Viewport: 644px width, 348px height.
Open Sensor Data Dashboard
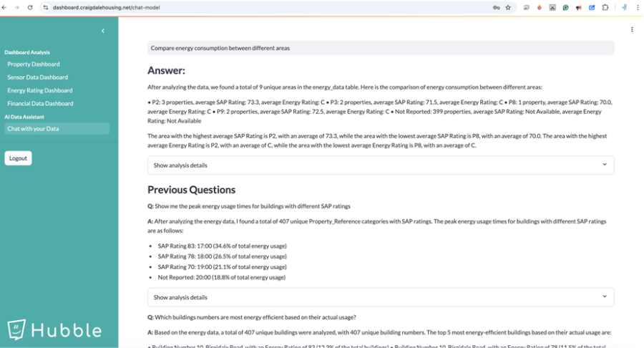pyautogui.click(x=37, y=77)
